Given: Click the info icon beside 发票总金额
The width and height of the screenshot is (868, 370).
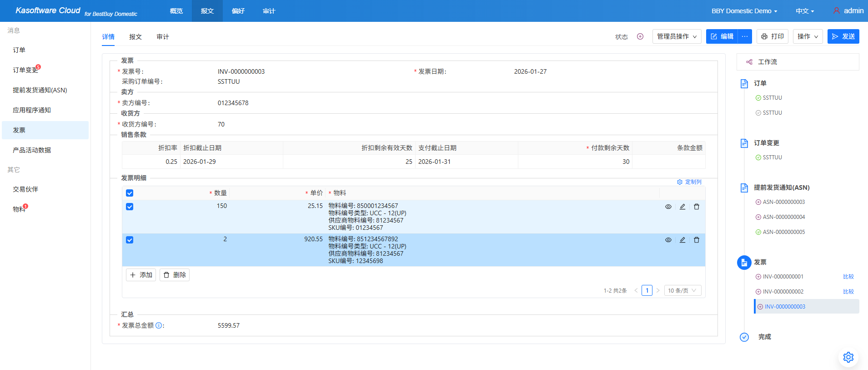Looking at the screenshot, I should 159,325.
